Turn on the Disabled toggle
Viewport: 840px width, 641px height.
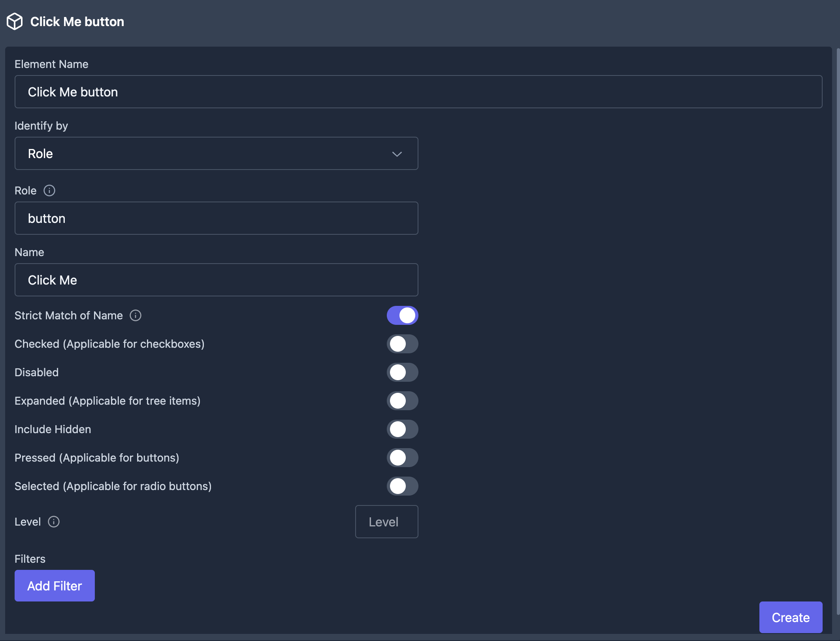[x=402, y=372]
